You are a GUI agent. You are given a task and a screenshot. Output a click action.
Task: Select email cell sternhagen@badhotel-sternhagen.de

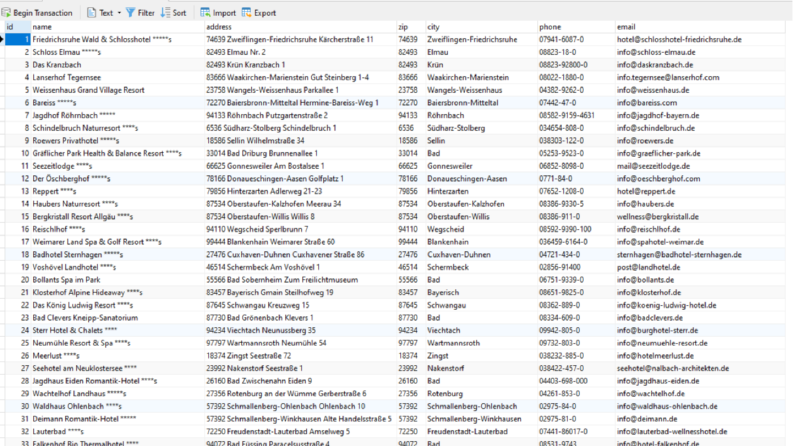point(700,254)
